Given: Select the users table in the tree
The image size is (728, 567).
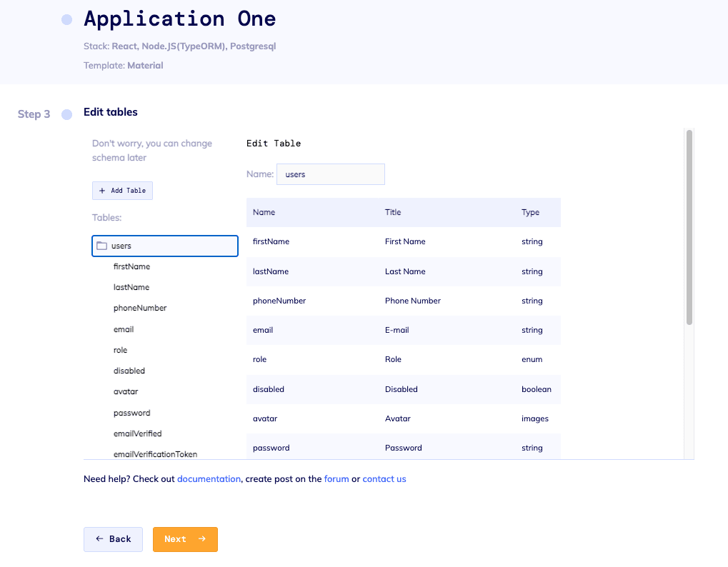Looking at the screenshot, I should [165, 246].
